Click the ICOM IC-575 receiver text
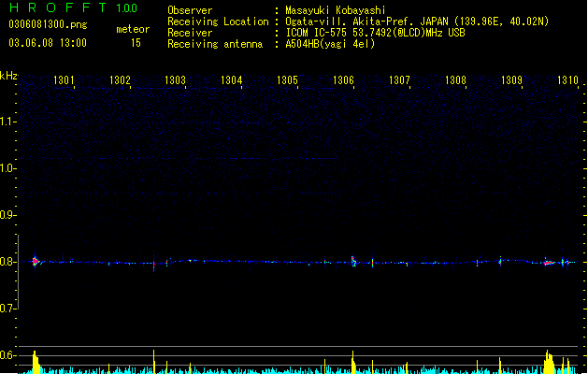 click(x=375, y=33)
